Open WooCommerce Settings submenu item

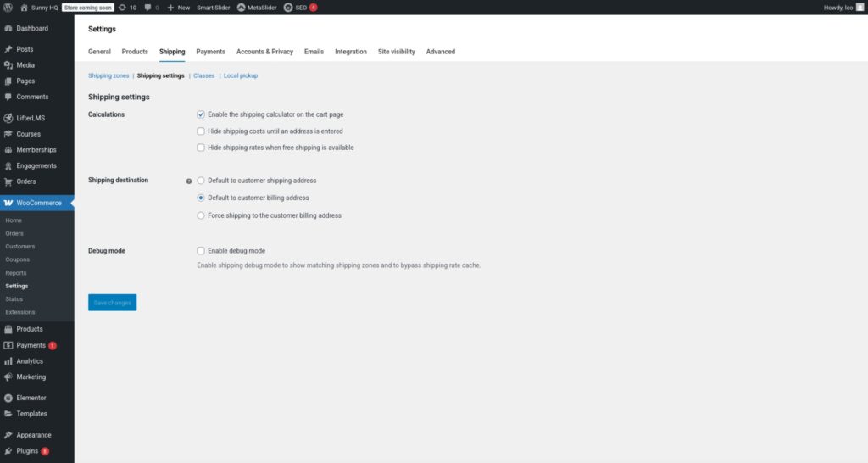[x=17, y=287]
